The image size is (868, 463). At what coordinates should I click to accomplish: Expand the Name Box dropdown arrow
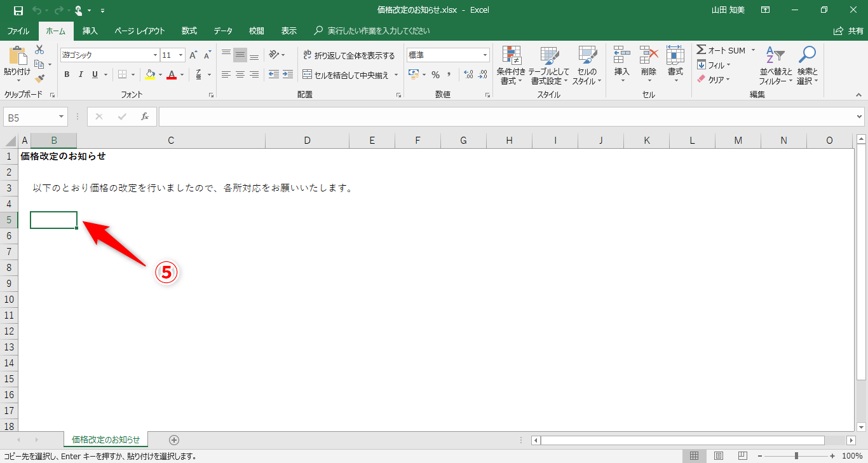click(x=62, y=117)
